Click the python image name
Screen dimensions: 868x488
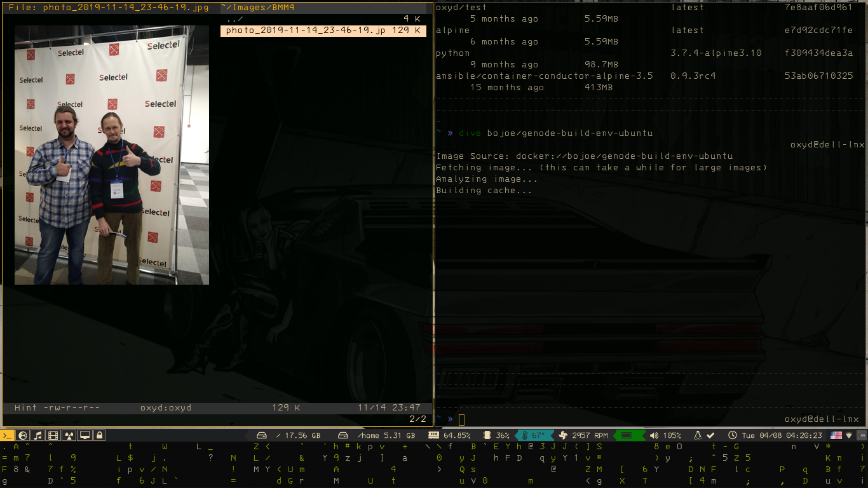(452, 53)
